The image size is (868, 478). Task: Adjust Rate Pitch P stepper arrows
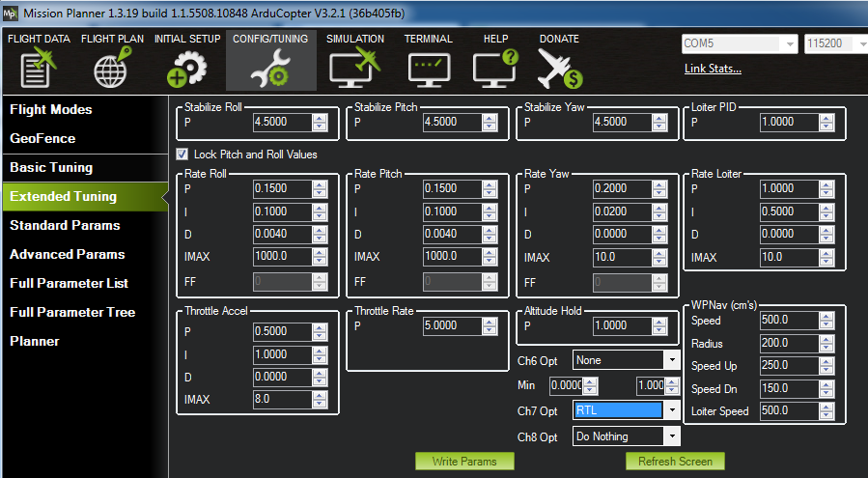(x=490, y=189)
